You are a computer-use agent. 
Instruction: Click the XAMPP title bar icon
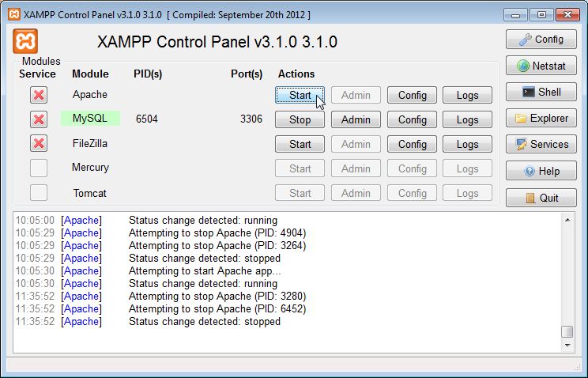[x=14, y=15]
